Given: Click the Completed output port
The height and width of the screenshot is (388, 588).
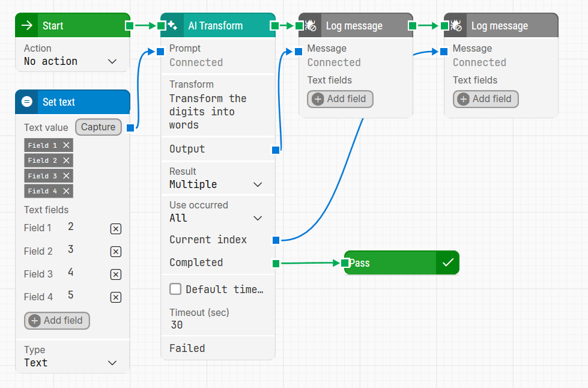Looking at the screenshot, I should (x=276, y=264).
